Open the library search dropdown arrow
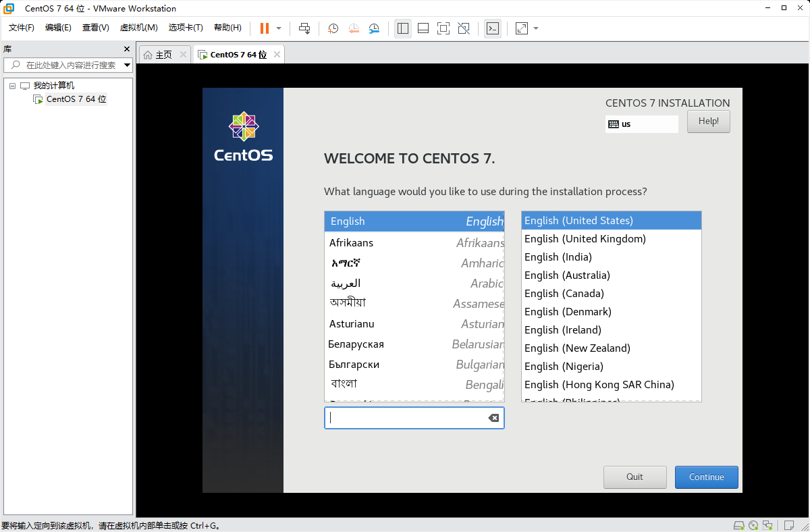Viewport: 810px width, 532px height. tap(127, 65)
